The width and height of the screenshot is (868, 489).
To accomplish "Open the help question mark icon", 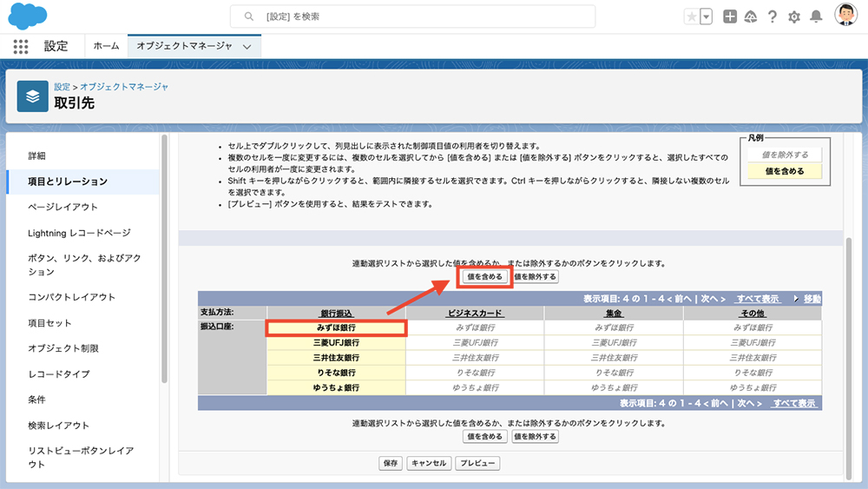I will click(773, 17).
